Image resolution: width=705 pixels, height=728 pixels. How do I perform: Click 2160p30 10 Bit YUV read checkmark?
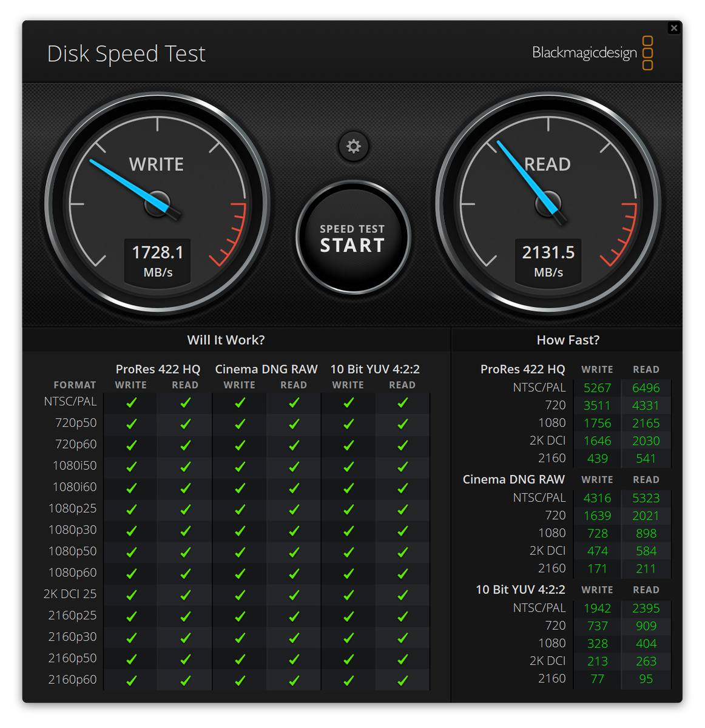tap(402, 638)
